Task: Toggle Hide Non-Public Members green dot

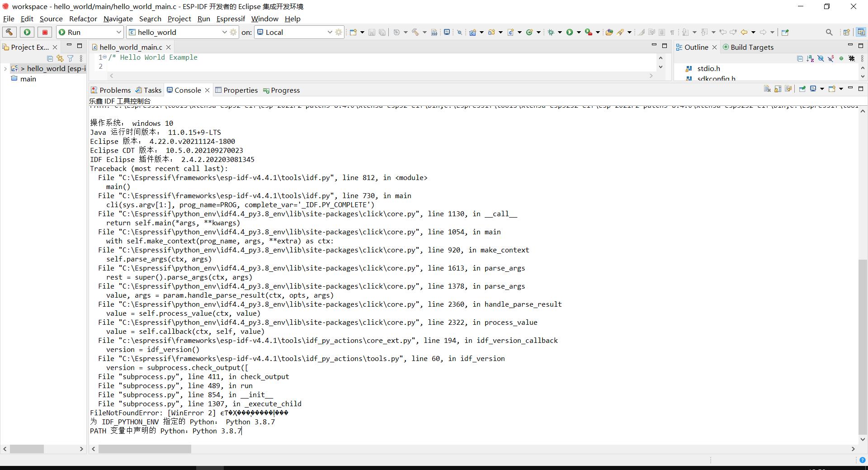Action: (x=841, y=58)
